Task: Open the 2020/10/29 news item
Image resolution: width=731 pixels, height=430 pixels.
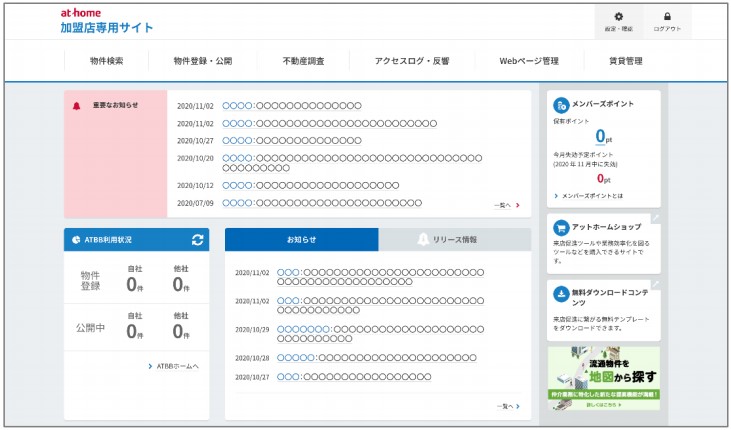Action: (x=380, y=334)
